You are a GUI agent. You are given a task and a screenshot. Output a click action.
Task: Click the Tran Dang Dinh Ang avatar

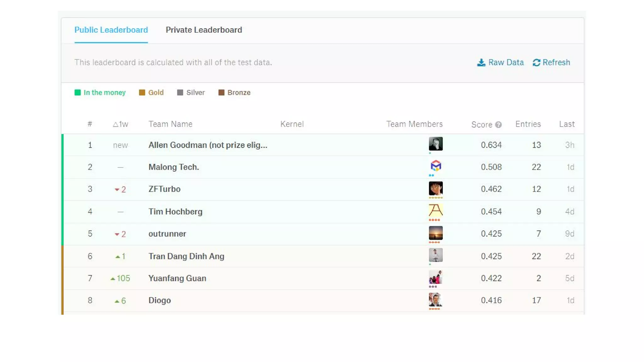click(436, 255)
